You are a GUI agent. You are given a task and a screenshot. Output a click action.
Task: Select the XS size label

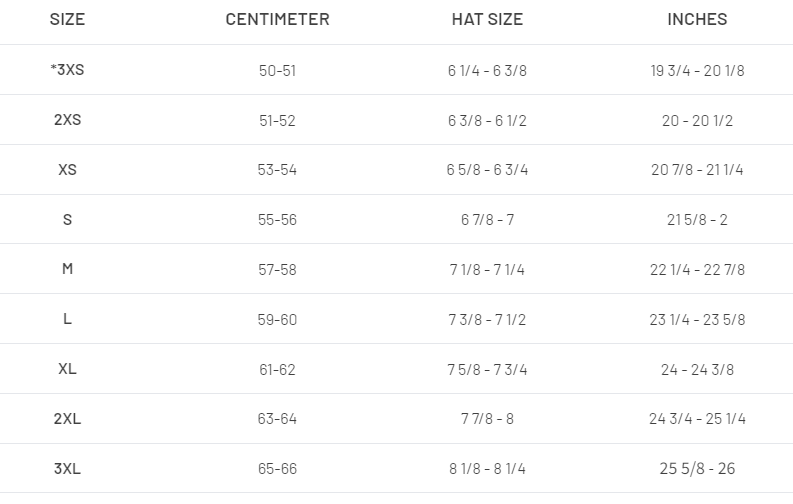pos(67,169)
